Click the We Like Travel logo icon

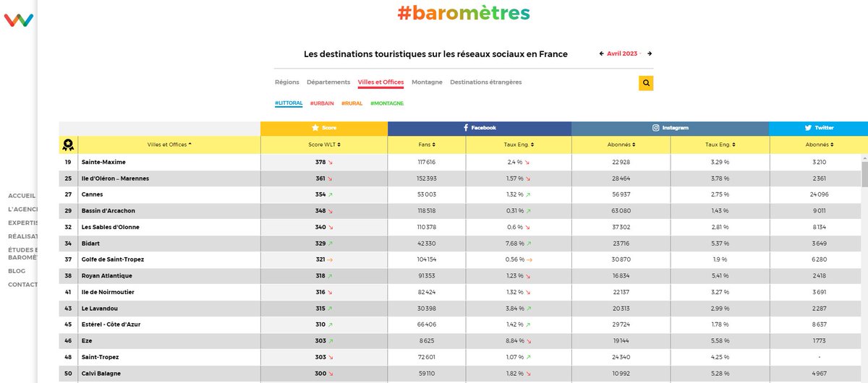[x=18, y=20]
